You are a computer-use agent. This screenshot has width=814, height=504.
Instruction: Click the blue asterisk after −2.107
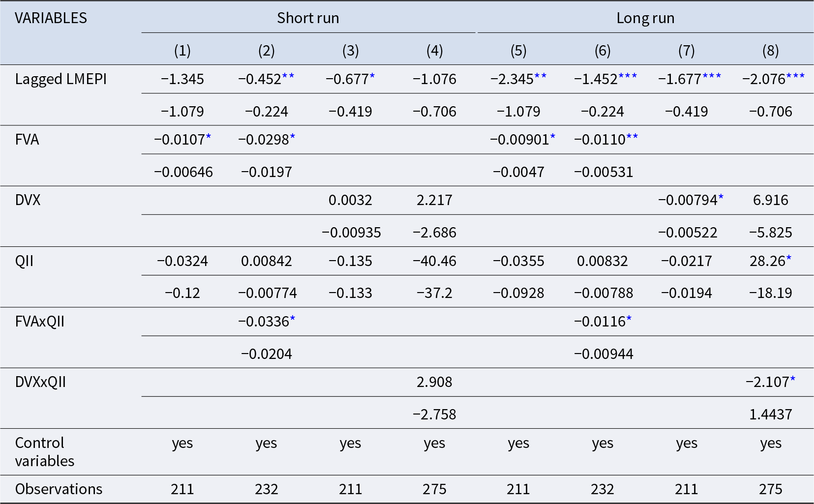[792, 379]
